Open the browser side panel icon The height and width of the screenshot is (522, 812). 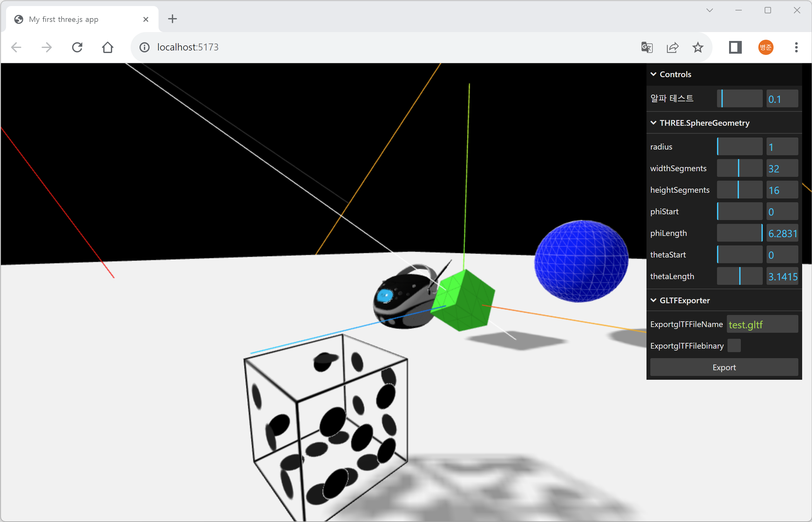pos(735,47)
